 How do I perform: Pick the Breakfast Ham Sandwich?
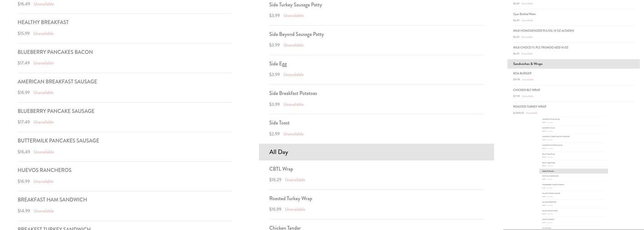click(52, 200)
